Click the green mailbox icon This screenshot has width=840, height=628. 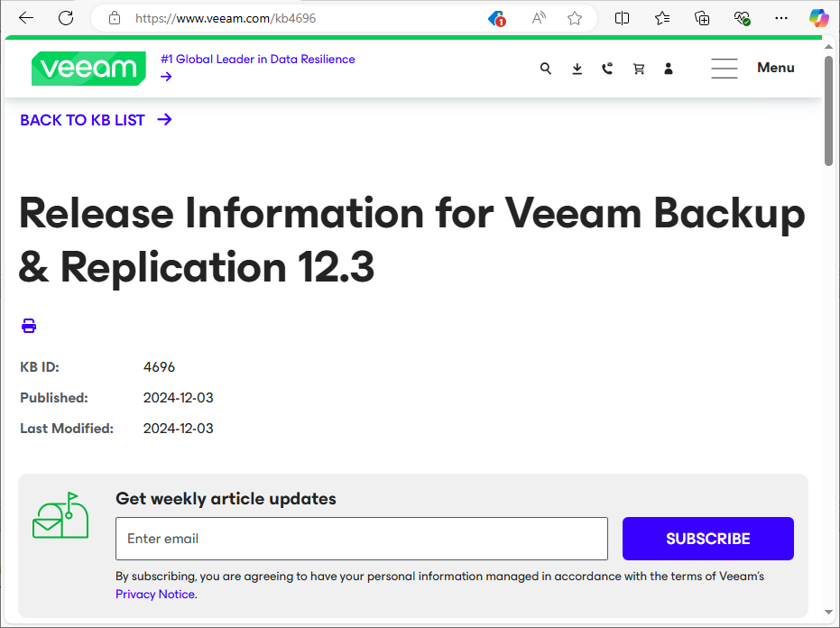coord(60,515)
